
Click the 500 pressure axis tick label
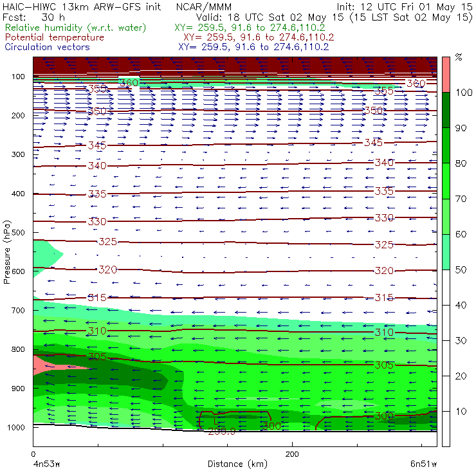pyautogui.click(x=18, y=233)
